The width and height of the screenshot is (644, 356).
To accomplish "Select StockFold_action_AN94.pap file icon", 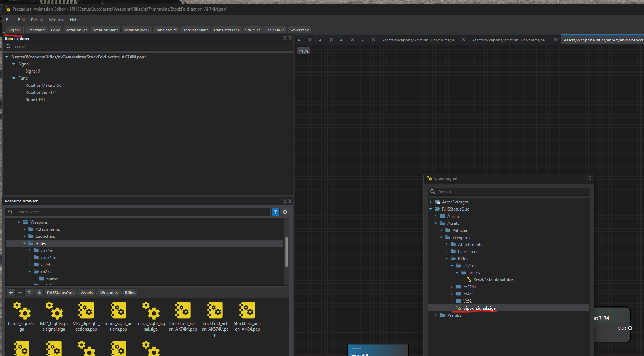I will point(247,311).
